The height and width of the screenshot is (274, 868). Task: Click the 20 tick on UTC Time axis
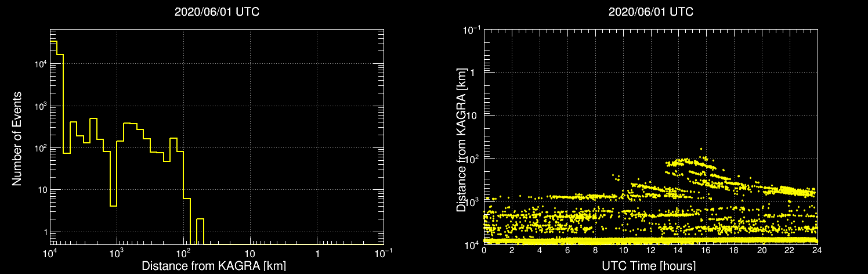pyautogui.click(x=762, y=251)
